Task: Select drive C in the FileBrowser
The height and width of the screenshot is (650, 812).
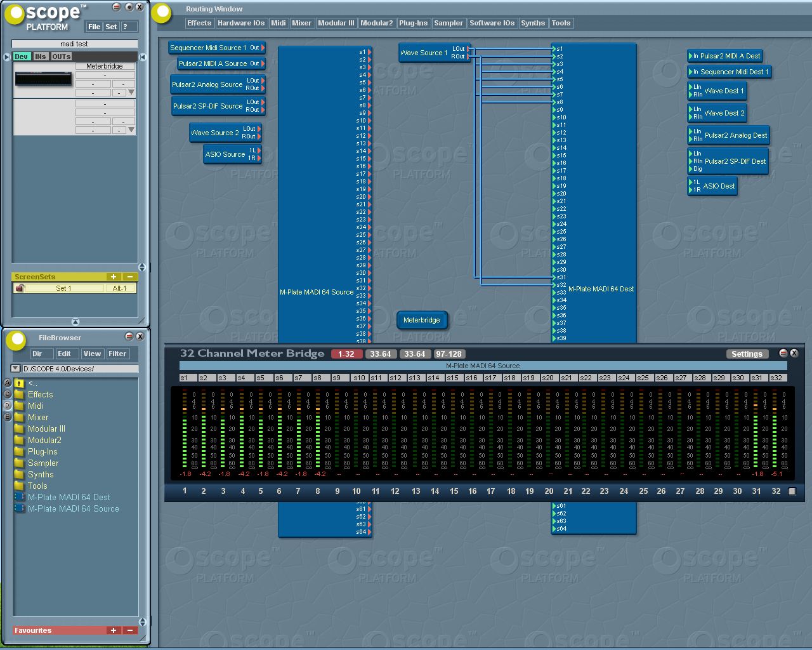Action: click(x=8, y=394)
